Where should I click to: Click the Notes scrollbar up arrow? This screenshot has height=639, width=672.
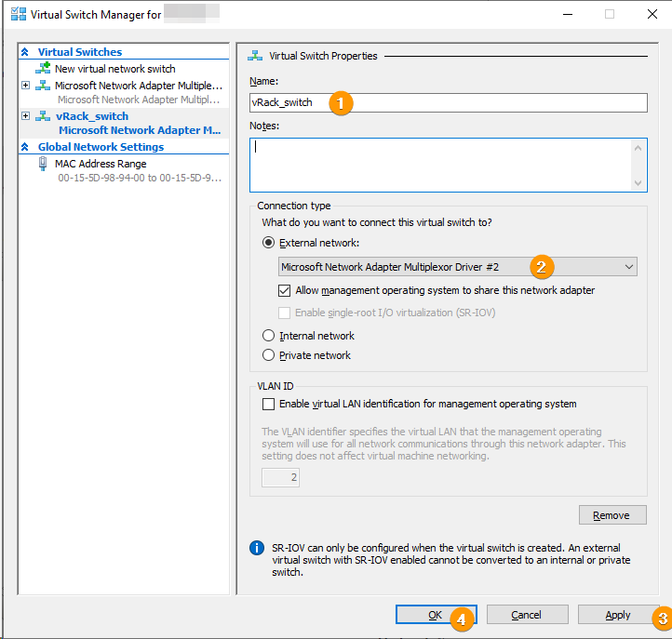tap(638, 148)
